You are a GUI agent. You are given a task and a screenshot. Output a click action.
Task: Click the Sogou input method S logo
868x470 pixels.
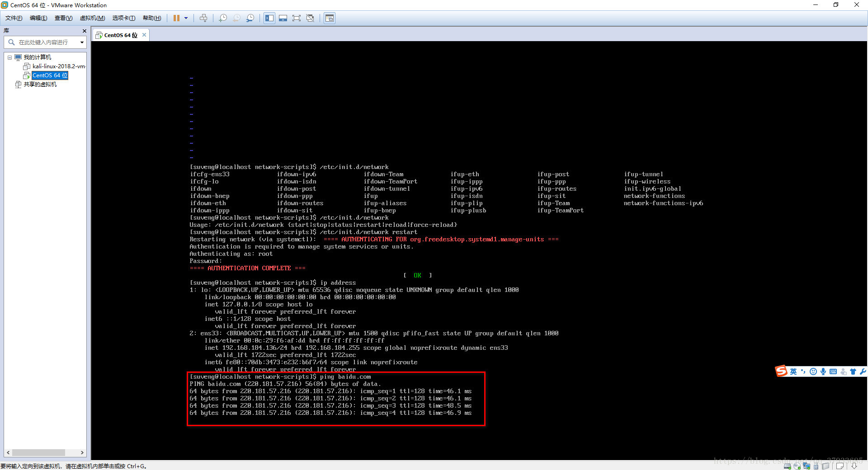pos(781,371)
